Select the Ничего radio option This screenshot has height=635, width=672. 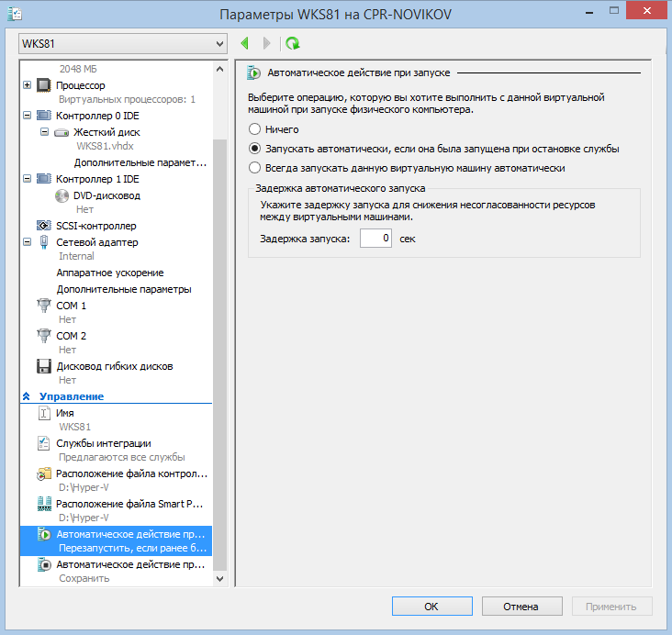pos(255,129)
